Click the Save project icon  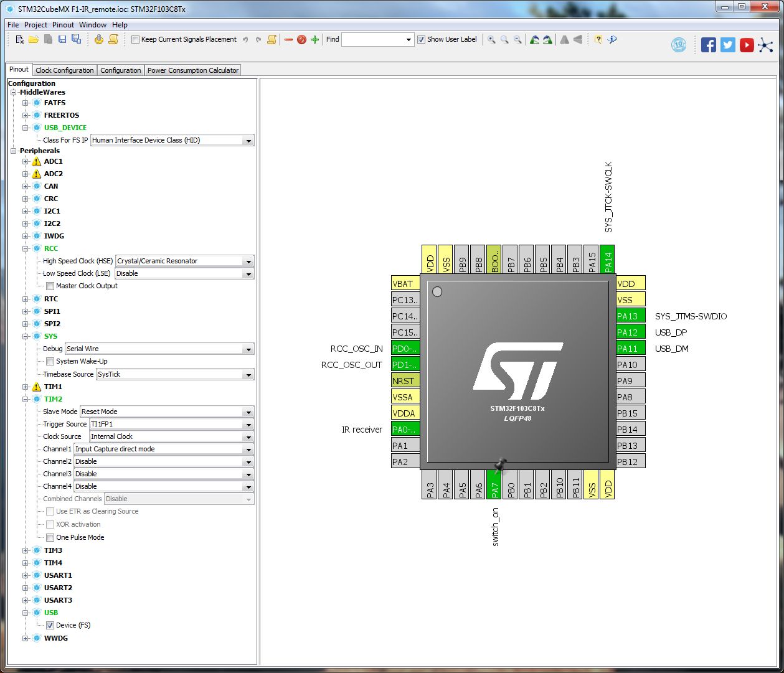(62, 39)
